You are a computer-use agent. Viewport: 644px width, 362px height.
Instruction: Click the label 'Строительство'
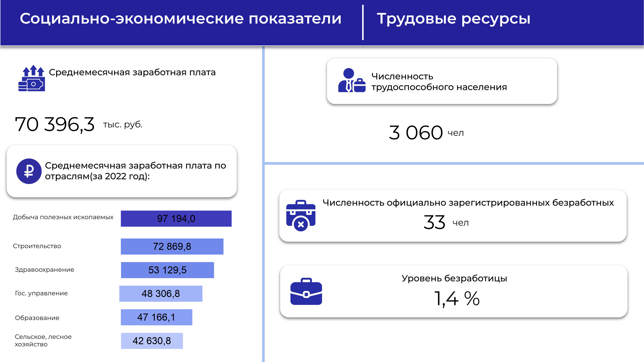pos(37,246)
